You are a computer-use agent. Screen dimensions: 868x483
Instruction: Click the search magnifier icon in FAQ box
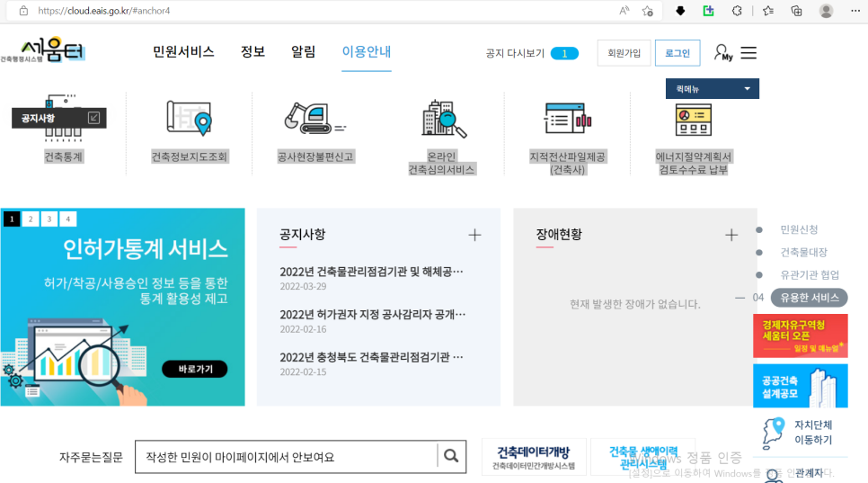(x=451, y=456)
